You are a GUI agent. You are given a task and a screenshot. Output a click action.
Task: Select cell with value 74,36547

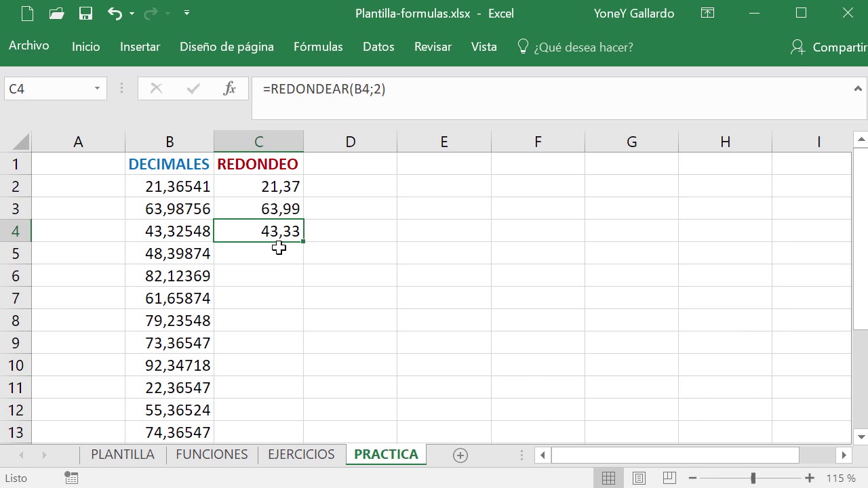pos(170,432)
